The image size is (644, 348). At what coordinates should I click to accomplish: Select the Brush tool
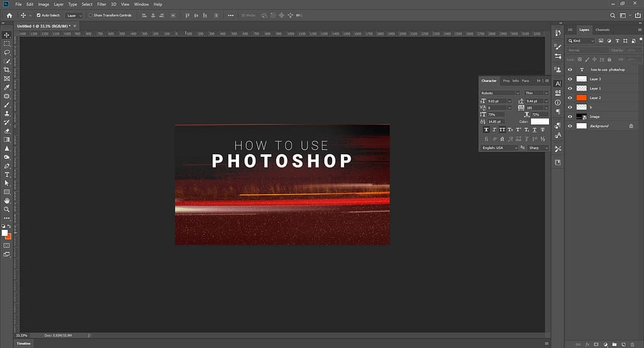[x=6, y=104]
